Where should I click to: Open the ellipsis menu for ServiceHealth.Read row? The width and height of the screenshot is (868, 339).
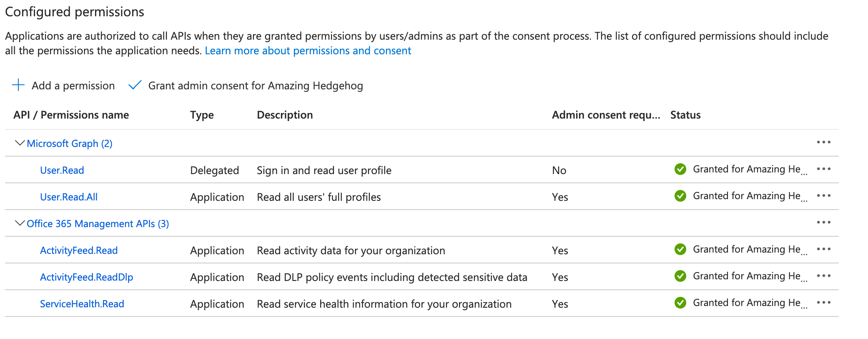[x=823, y=303]
